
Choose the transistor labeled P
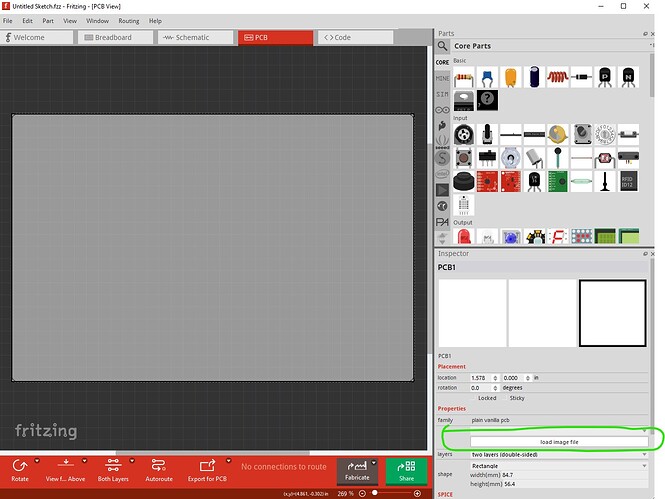tap(605, 77)
